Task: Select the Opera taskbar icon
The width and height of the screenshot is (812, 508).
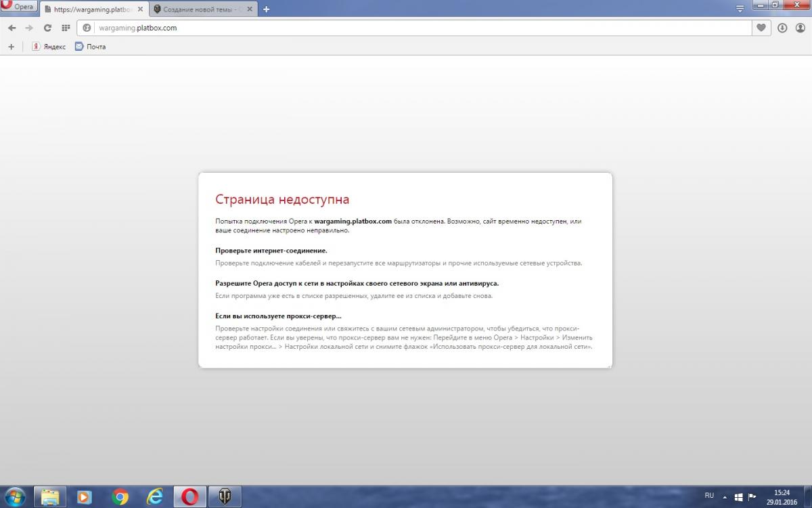Action: (x=190, y=496)
